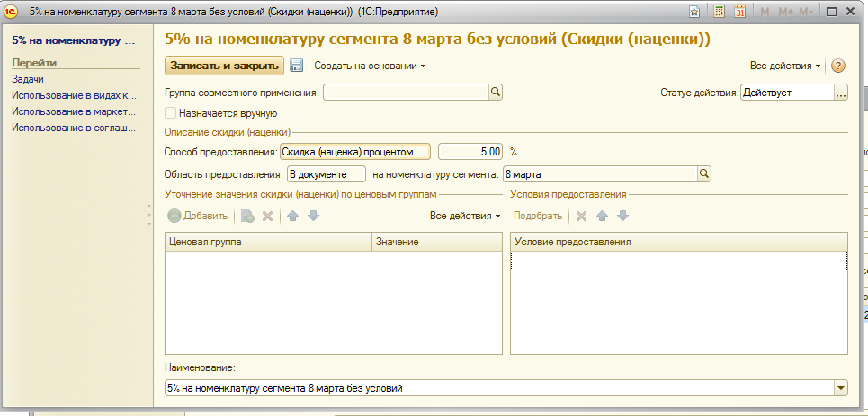This screenshot has height=416, width=868.
Task: Open the calendar icon in title bar
Action: (740, 12)
